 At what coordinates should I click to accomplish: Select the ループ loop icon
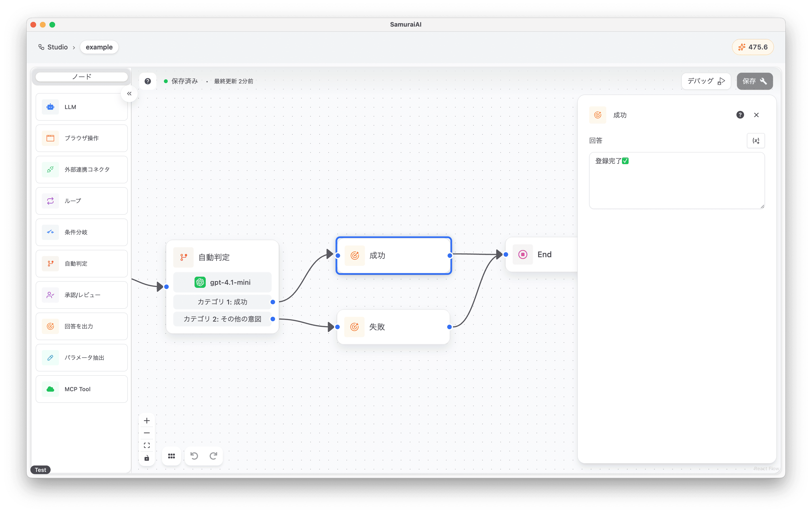pyautogui.click(x=50, y=201)
